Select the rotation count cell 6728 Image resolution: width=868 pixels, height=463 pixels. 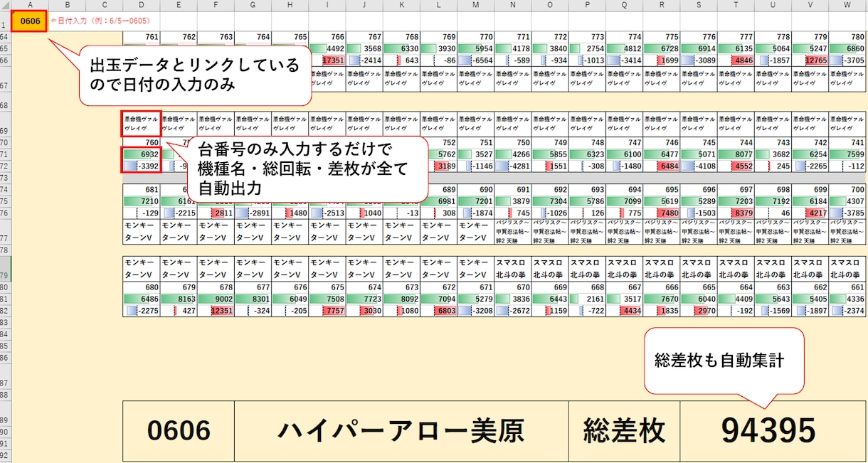(662, 48)
